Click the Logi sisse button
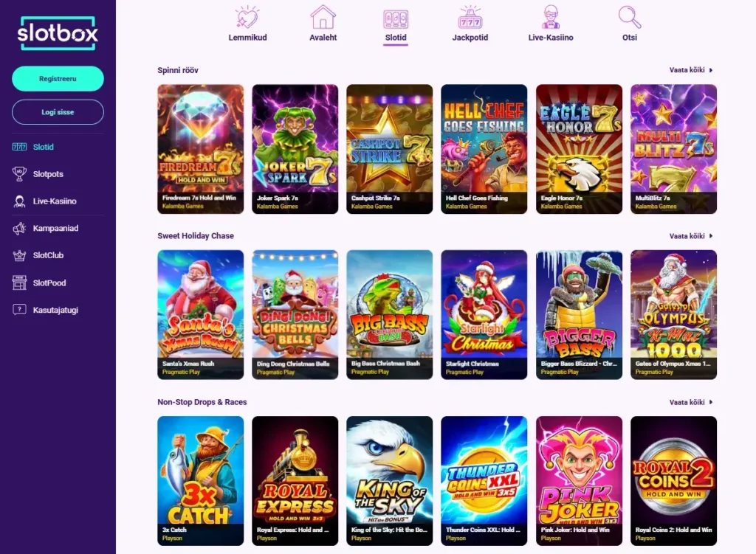This screenshot has height=554, width=756. pyautogui.click(x=58, y=112)
